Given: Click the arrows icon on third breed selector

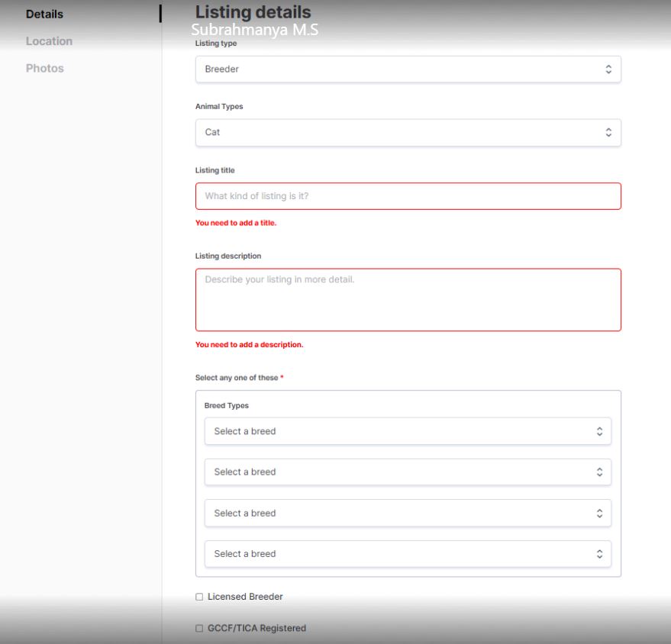Looking at the screenshot, I should click(599, 514).
